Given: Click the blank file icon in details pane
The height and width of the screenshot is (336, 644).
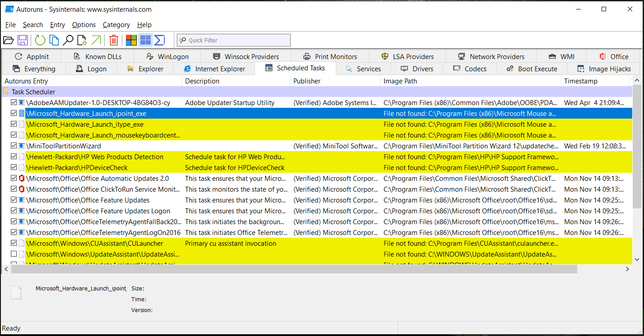Looking at the screenshot, I should coord(16,292).
